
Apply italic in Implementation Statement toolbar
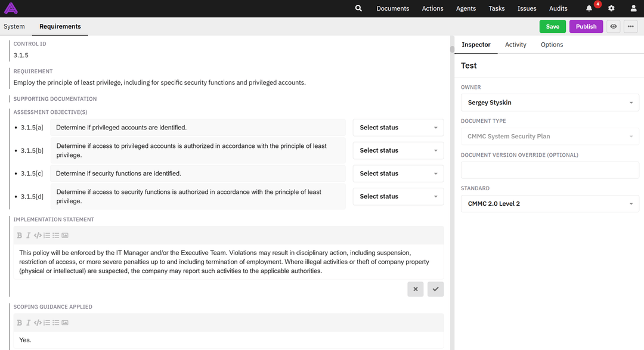tap(29, 236)
